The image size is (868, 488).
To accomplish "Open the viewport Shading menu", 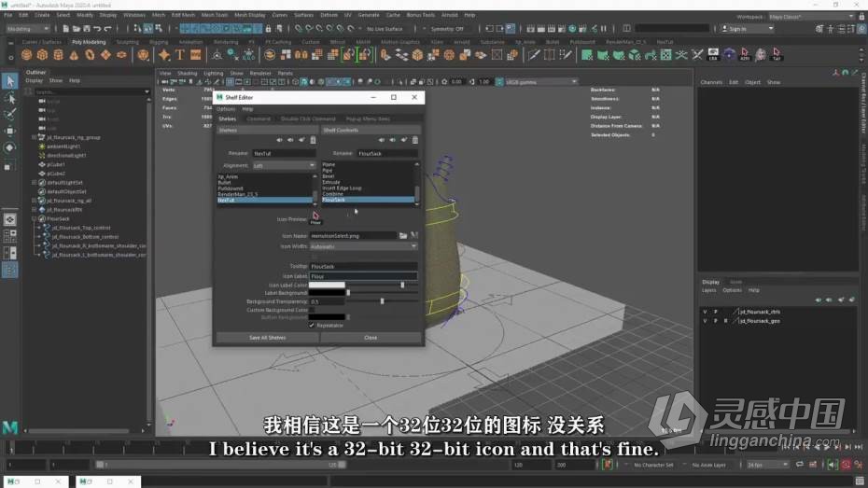I will click(187, 73).
